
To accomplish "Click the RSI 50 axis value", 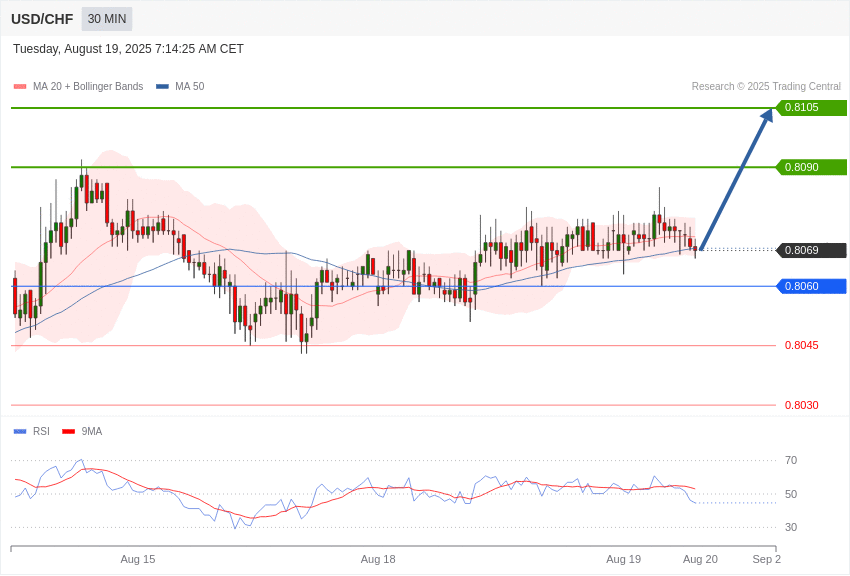I will tap(791, 494).
